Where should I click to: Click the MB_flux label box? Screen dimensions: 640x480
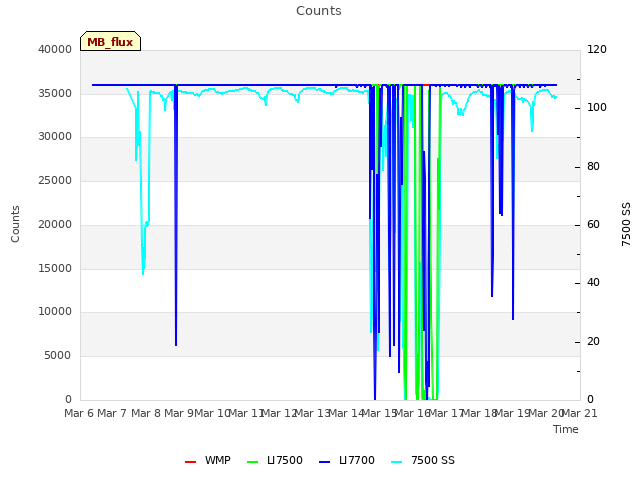click(x=111, y=41)
